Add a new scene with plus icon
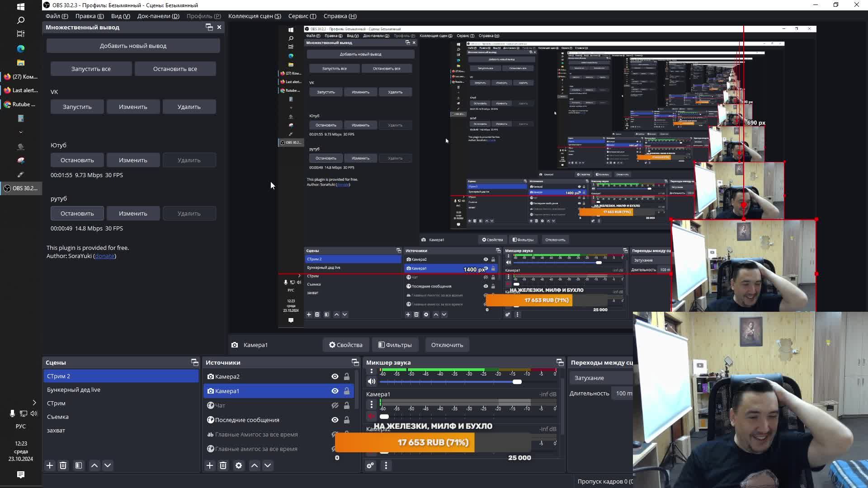868x488 pixels. click(50, 465)
